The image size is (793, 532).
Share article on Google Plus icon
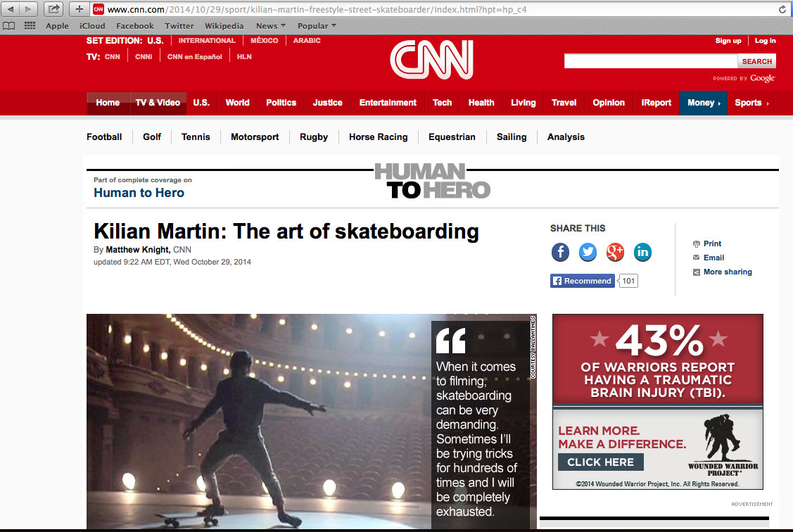615,252
